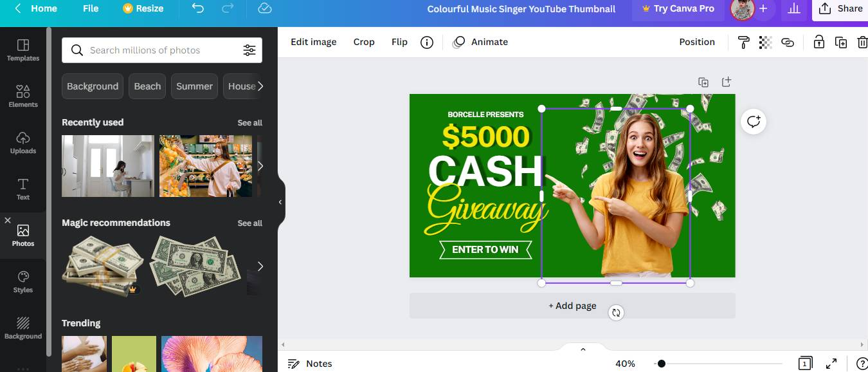This screenshot has width=868, height=372.
Task: Click the copy style paint roller icon
Action: (743, 42)
